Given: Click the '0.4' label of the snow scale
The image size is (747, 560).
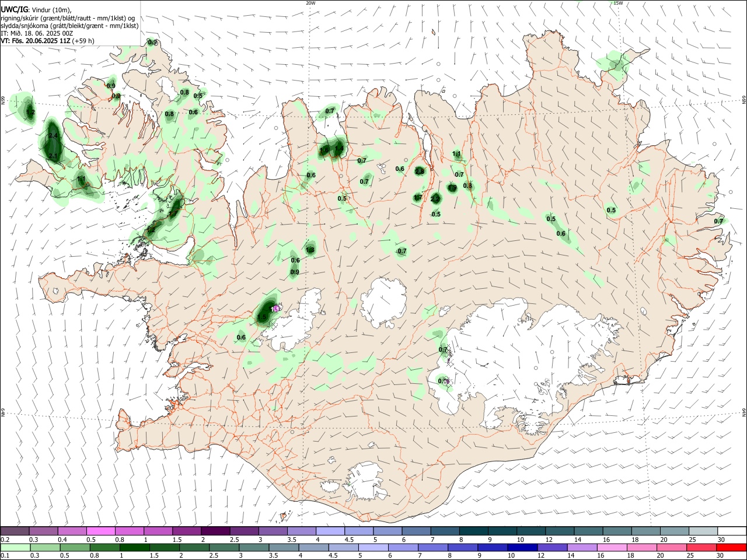Looking at the screenshot, I should (62, 540).
